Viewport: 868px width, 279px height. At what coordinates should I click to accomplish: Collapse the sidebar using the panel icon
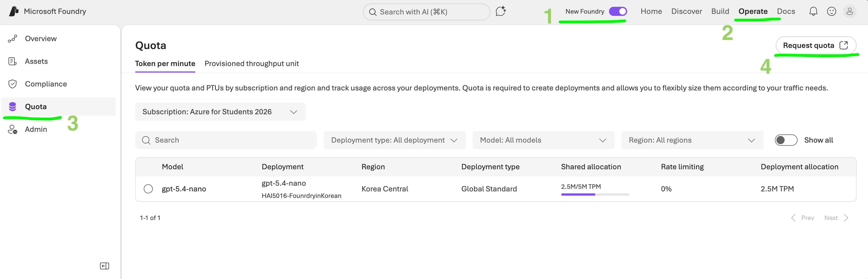[105, 266]
